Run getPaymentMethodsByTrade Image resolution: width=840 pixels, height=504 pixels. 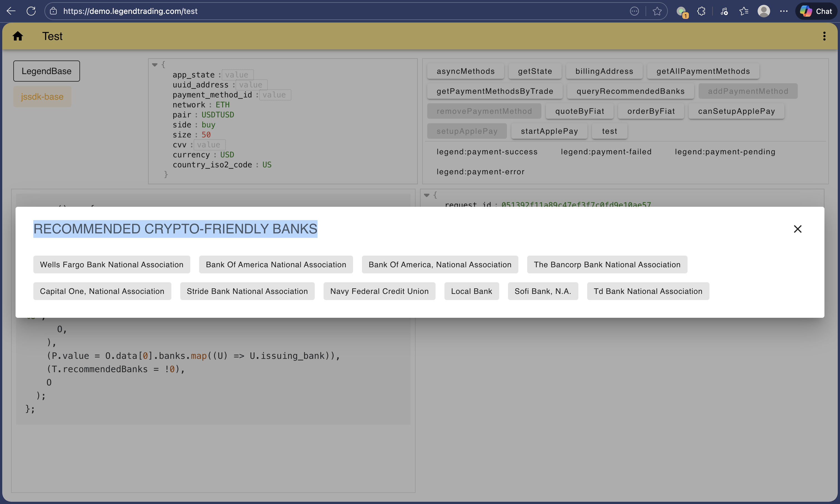(x=495, y=91)
